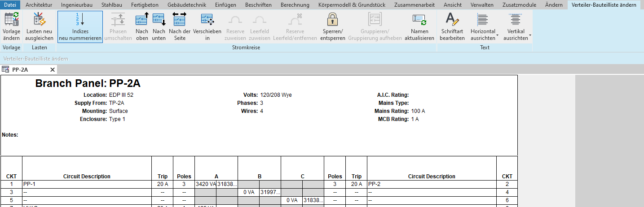Screen dimensions: 644x207
Task: Click Mounting value Surface
Action: click(119, 111)
